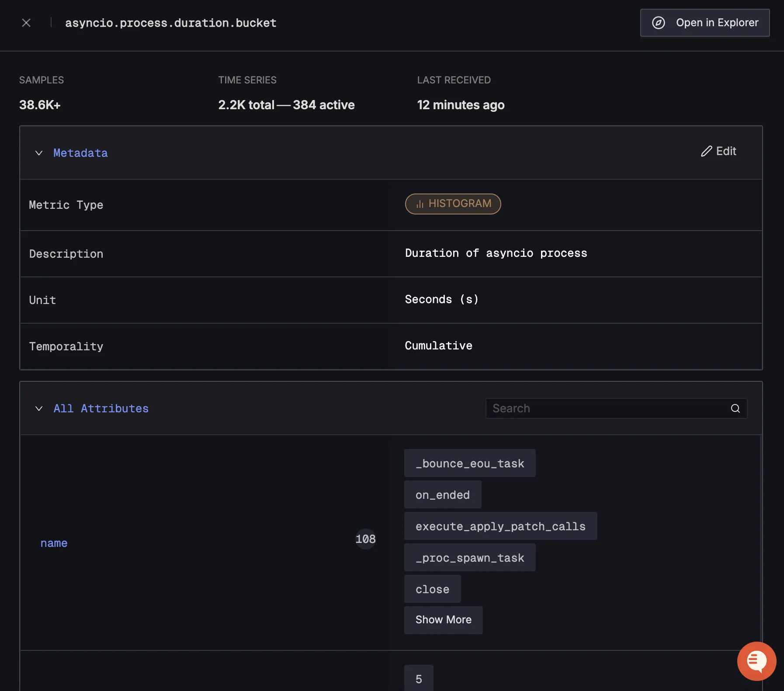Screen dimensions: 784x691
Task: Collapse the All Attributes section
Action: pos(39,408)
